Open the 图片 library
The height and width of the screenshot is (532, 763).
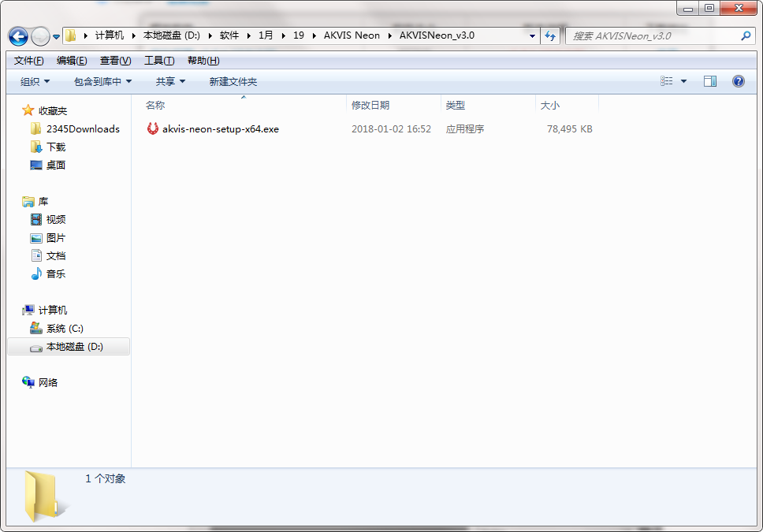coord(56,238)
